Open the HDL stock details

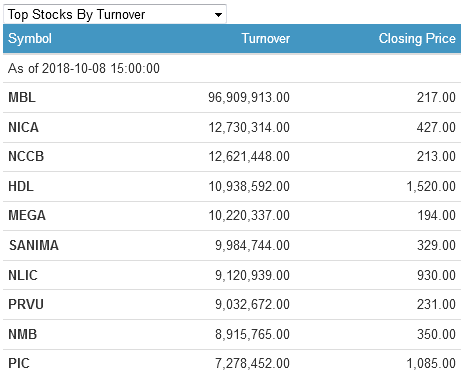[x=21, y=186]
